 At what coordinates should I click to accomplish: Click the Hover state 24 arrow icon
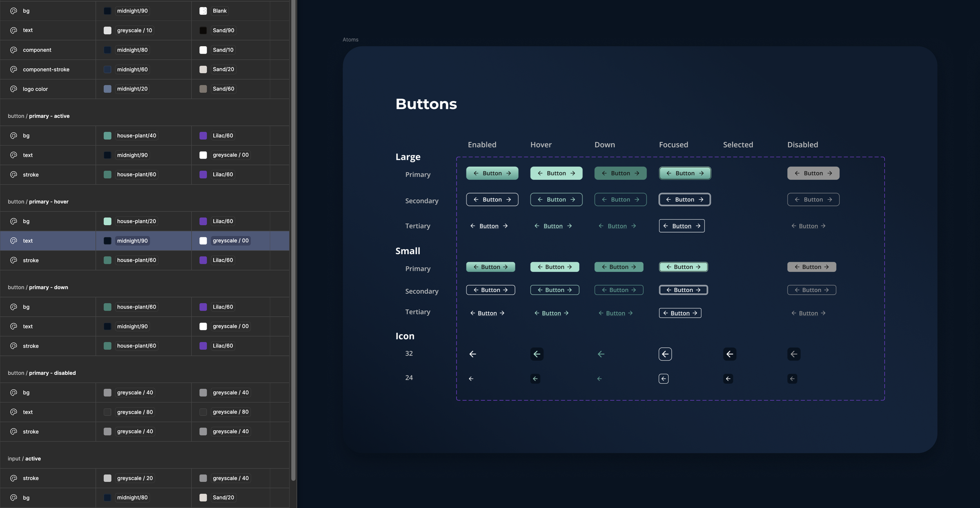pyautogui.click(x=535, y=379)
